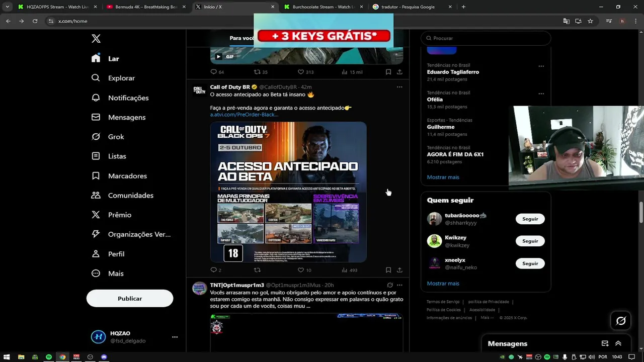Expand the footer Mais options

487,318
